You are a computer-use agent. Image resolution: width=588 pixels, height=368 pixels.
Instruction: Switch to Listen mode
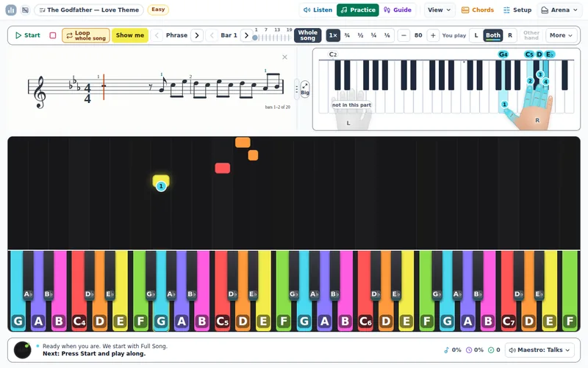tap(318, 10)
